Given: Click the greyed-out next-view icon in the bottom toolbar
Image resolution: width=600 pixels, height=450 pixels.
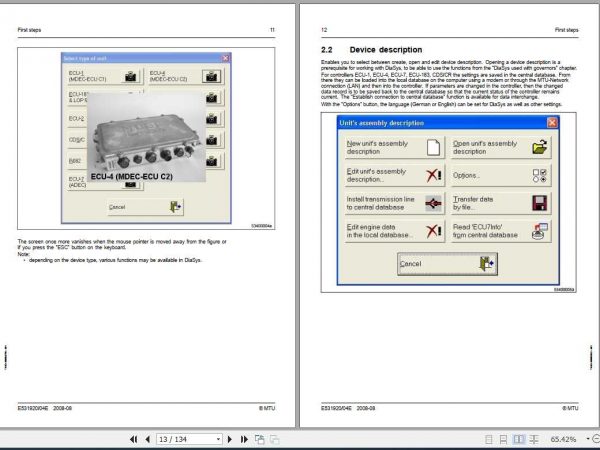Looking at the screenshot, I should click(x=274, y=439).
